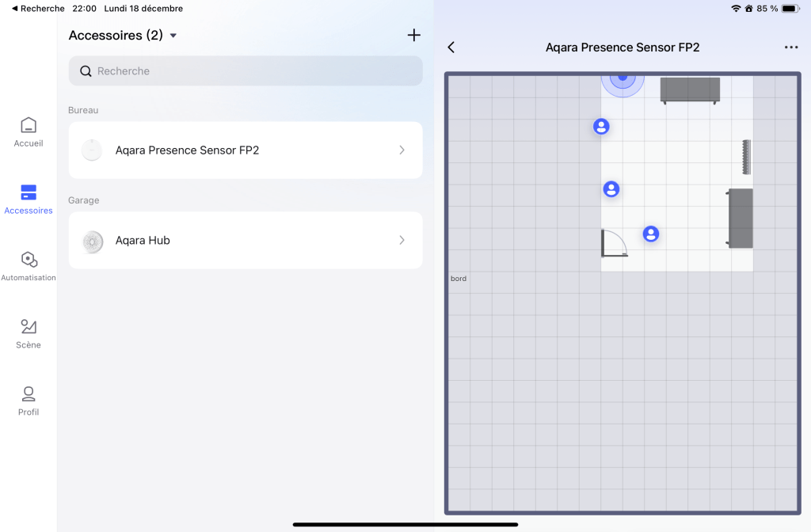This screenshot has height=532, width=811.
Task: Go back using the left chevron
Action: pyautogui.click(x=451, y=47)
